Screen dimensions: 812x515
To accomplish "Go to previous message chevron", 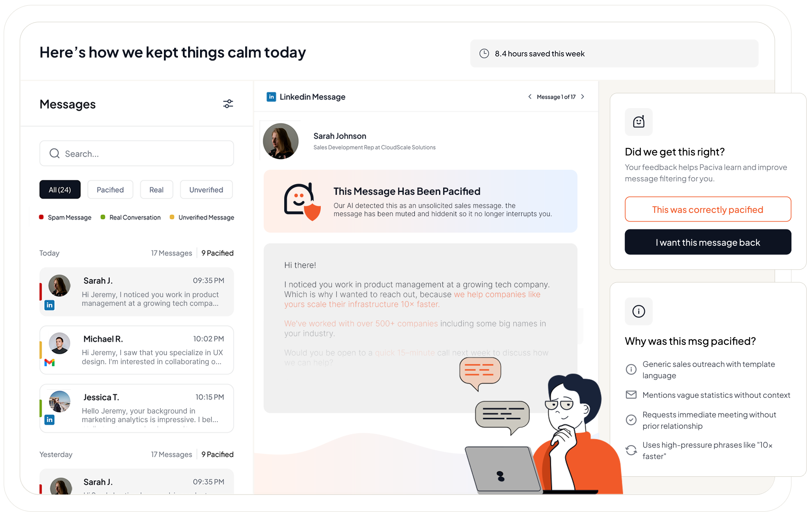I will click(x=530, y=97).
